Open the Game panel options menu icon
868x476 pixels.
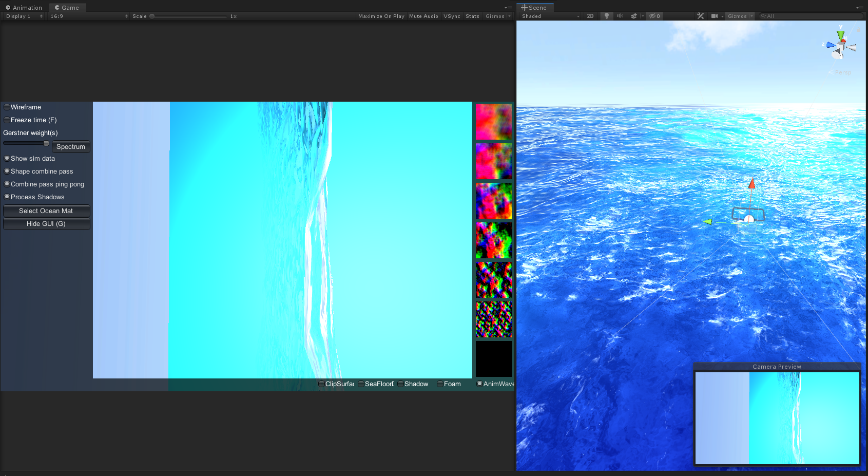pyautogui.click(x=508, y=8)
